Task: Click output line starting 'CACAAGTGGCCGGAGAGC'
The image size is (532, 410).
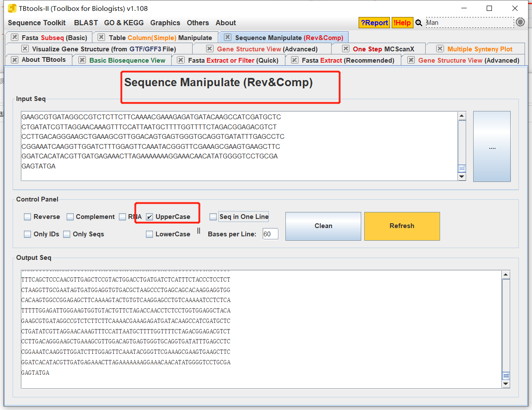Action: click(x=126, y=300)
